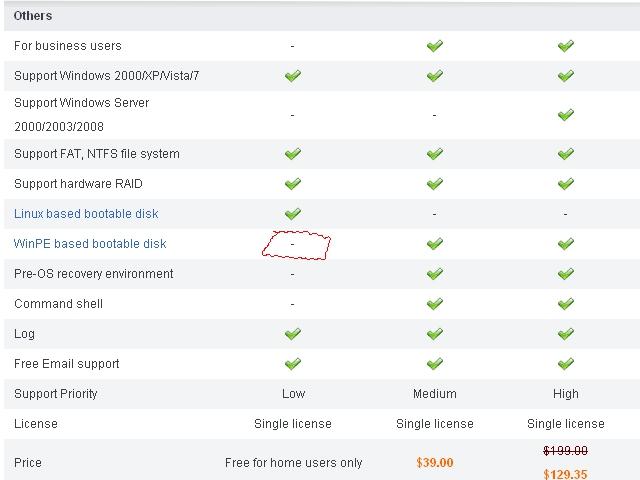
Task: Select the Medium support priority cell
Action: (434, 394)
